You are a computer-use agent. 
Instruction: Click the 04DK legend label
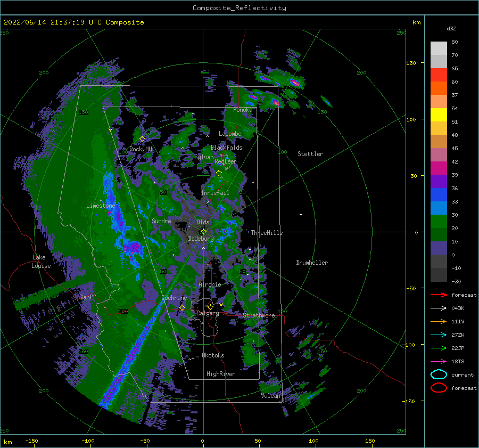point(458,308)
